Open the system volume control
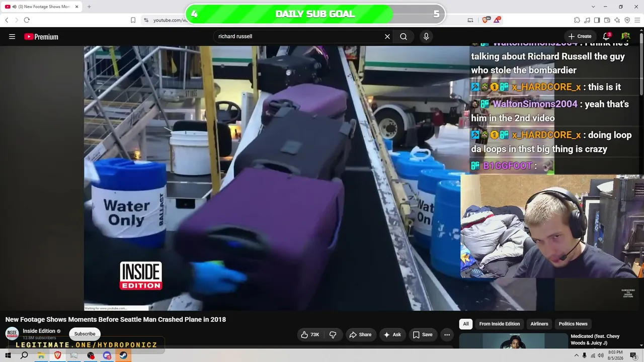Image resolution: width=644 pixels, height=362 pixels. tap(601, 355)
